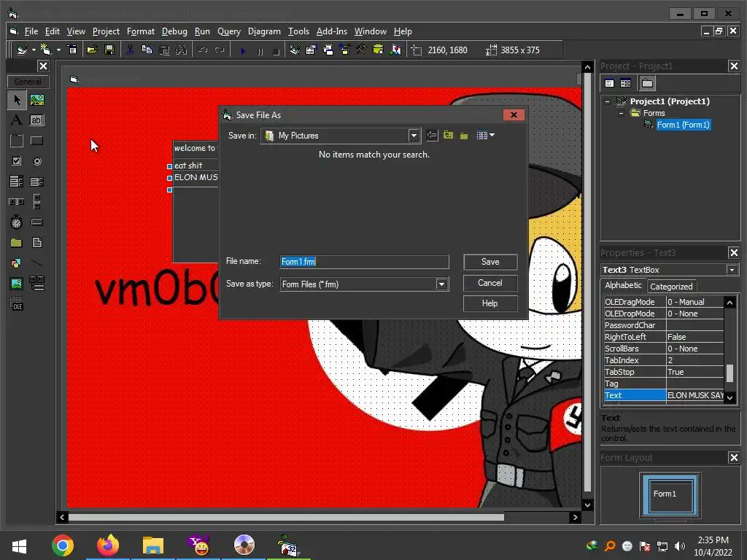Open the Add-Ins menu
Screen dimensions: 747x560
tap(332, 31)
